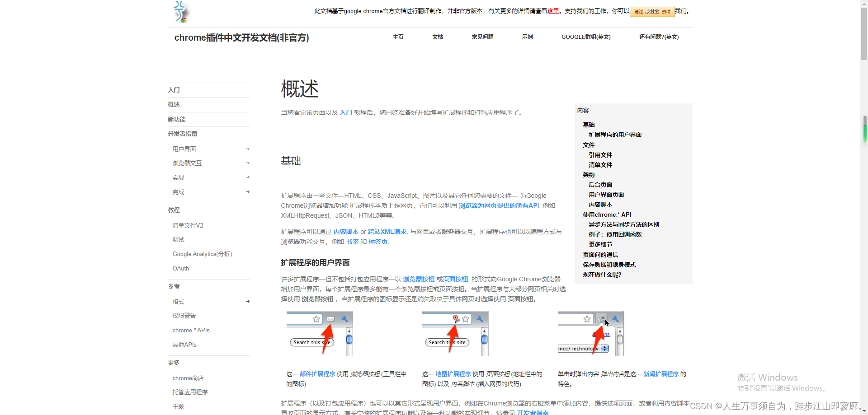The height and width of the screenshot is (415, 868).
Task: Open chrome.* APIs in the sidebar
Action: click(x=191, y=330)
